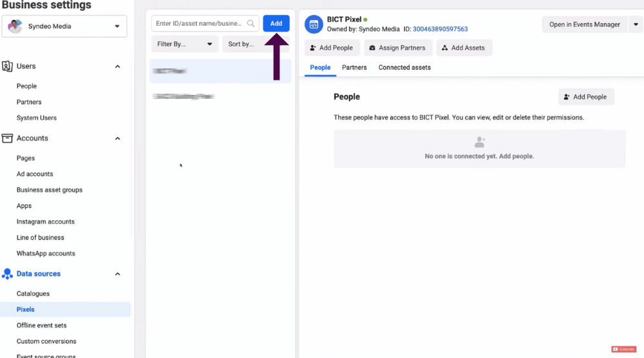This screenshot has width=644, height=358.
Task: Open the Syndeo Media business account dropdown
Action: [64, 26]
